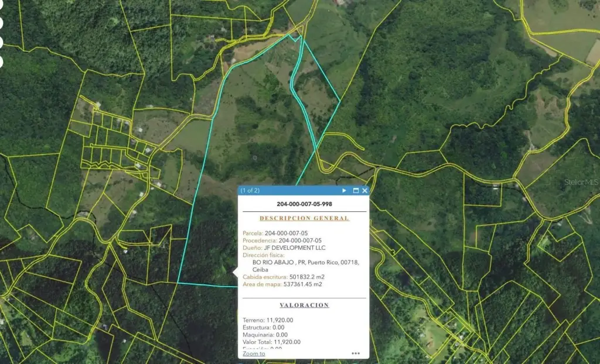Maximize the parcel info popup
The height and width of the screenshot is (364, 600).
pos(355,190)
